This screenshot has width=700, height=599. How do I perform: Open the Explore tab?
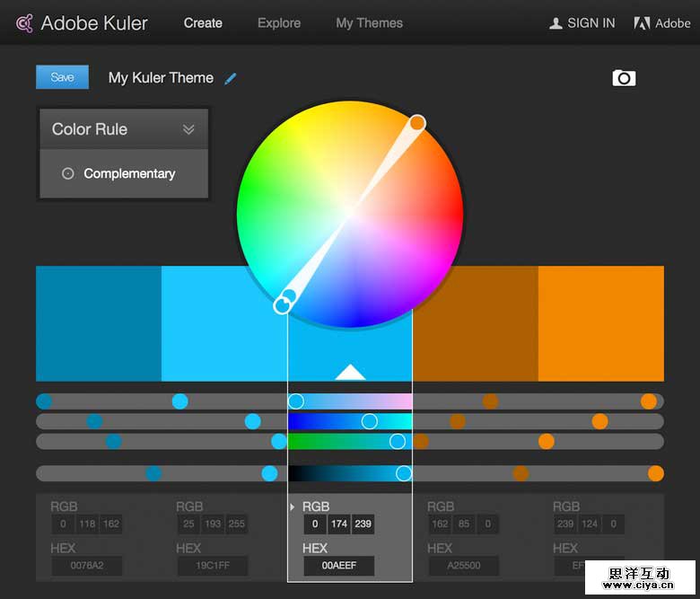click(x=279, y=23)
